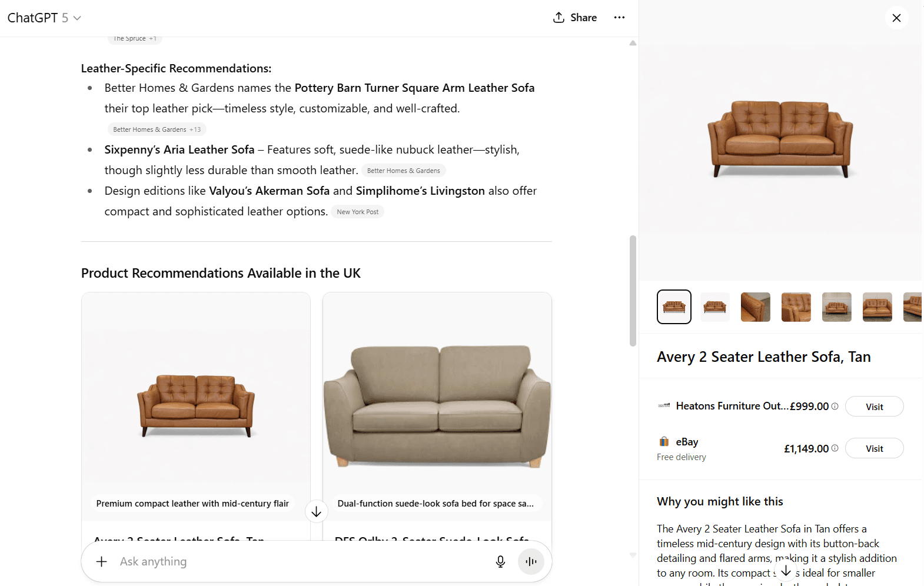Click down arrow in product panel description
This screenshot has width=924, height=586.
tap(786, 571)
